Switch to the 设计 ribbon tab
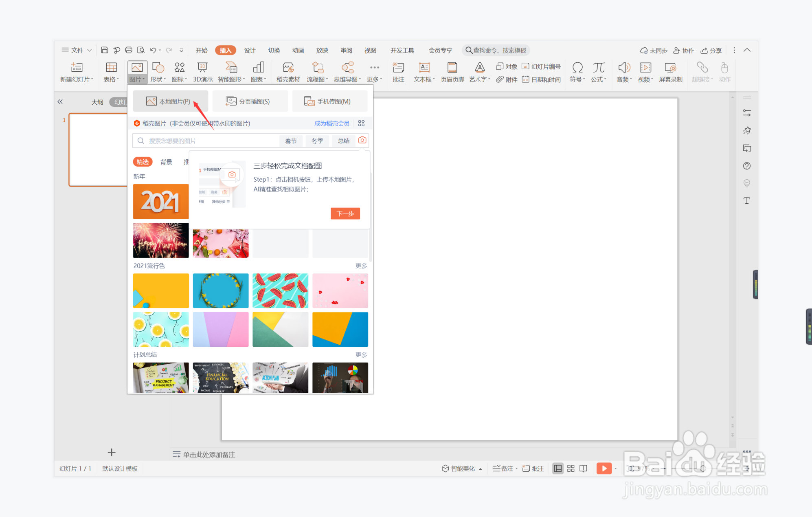 250,50
